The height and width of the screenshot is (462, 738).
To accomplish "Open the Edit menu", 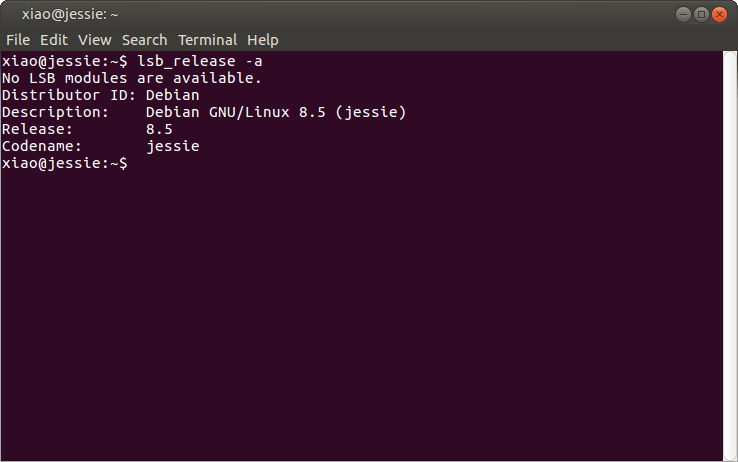I will click(54, 40).
